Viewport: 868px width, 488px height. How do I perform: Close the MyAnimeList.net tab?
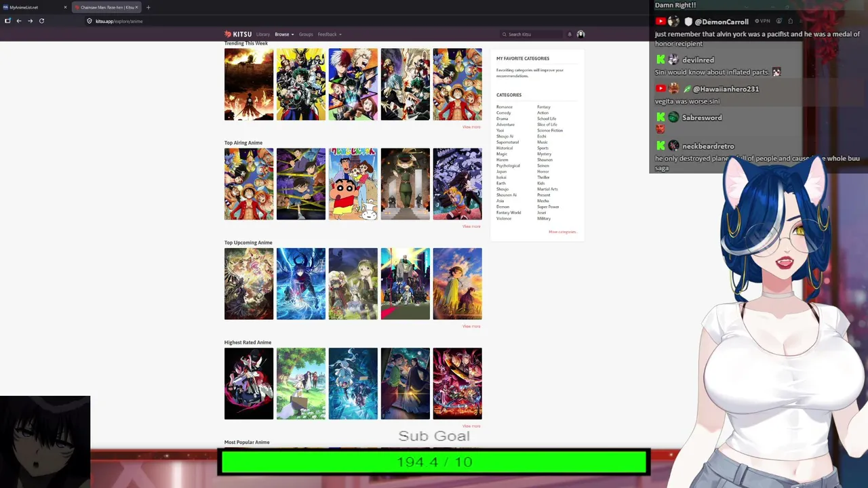pyautogui.click(x=65, y=7)
